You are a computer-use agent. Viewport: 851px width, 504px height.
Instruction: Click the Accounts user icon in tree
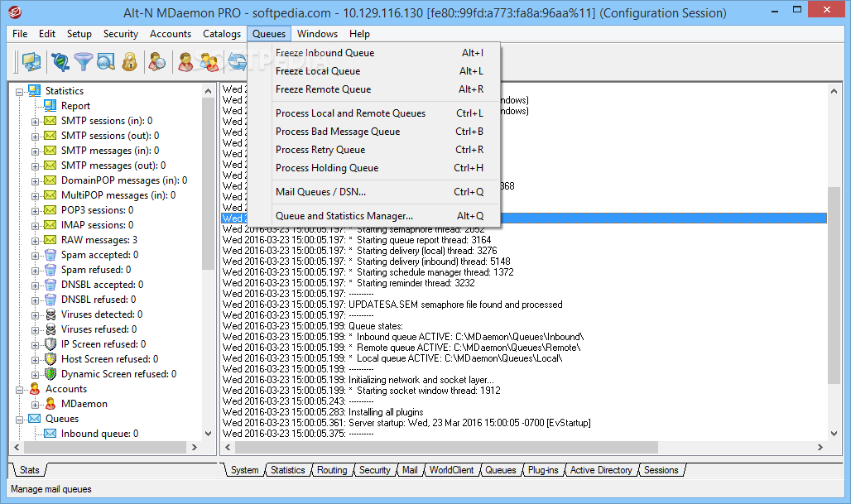pos(35,388)
